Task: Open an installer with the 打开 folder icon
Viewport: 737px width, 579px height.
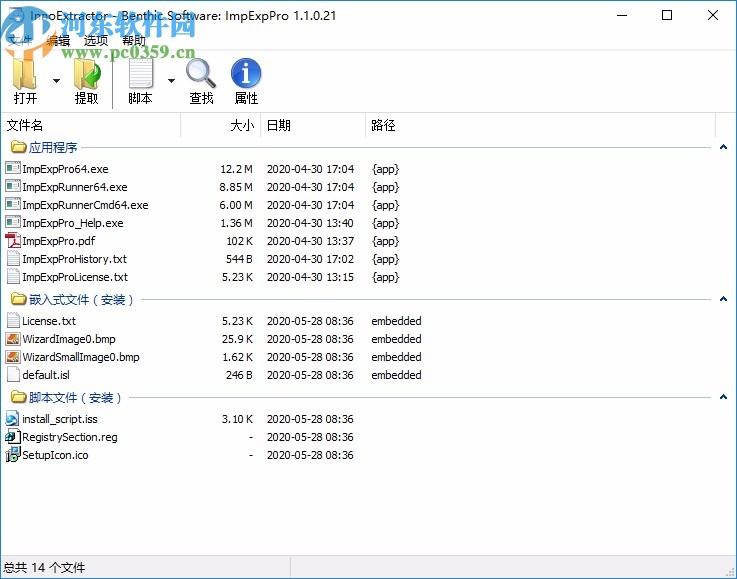Action: [25, 74]
